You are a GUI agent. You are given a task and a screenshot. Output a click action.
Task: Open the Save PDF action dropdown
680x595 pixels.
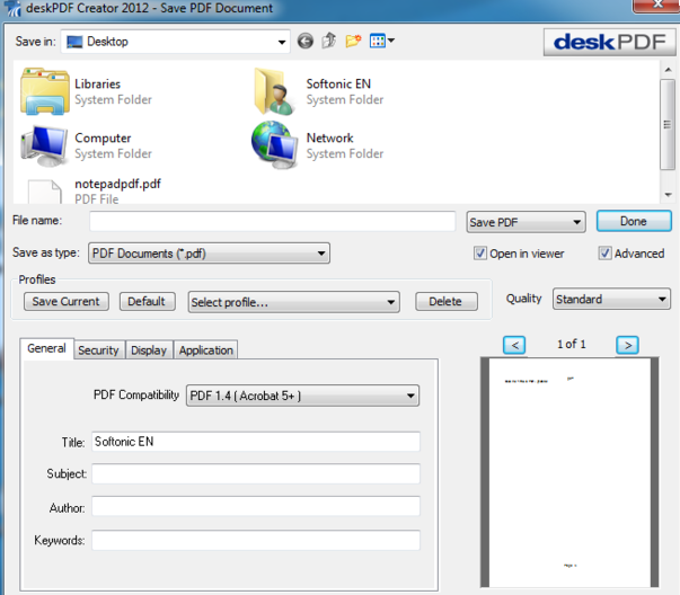[526, 222]
